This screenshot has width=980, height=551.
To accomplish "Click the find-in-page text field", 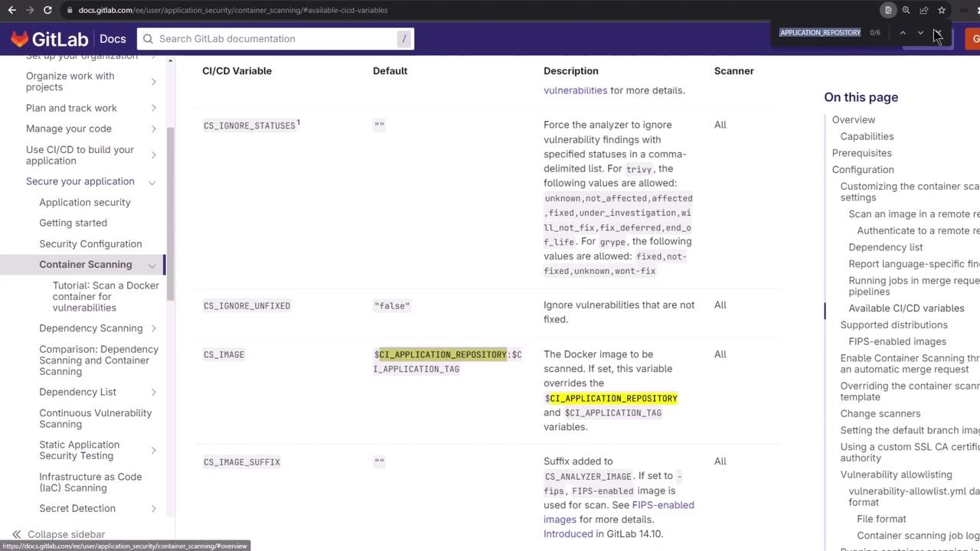I will click(820, 33).
